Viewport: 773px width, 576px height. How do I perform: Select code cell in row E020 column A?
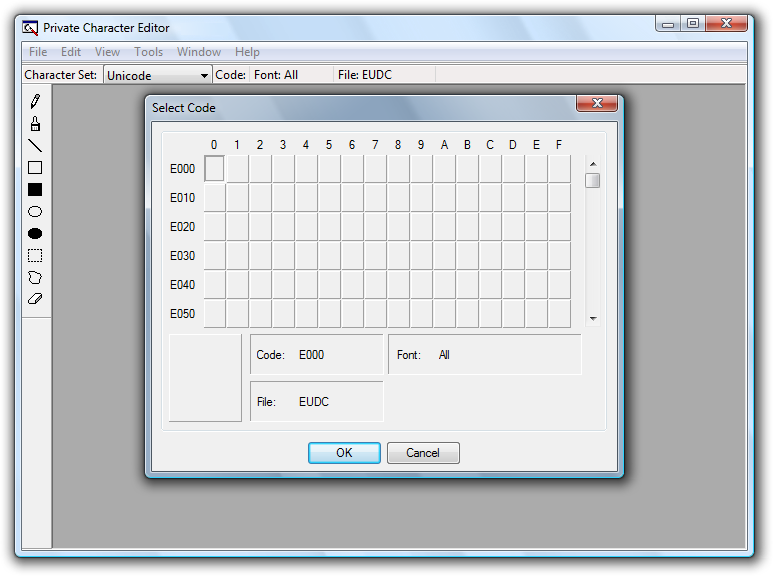pyautogui.click(x=444, y=227)
